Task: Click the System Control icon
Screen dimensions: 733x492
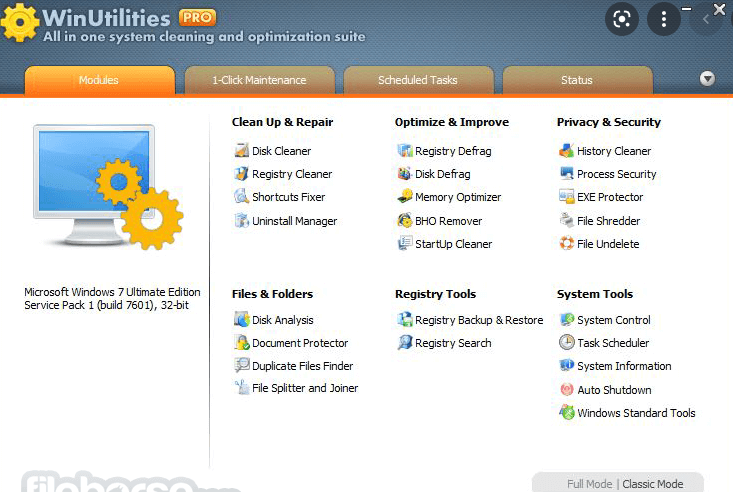Action: pos(567,319)
